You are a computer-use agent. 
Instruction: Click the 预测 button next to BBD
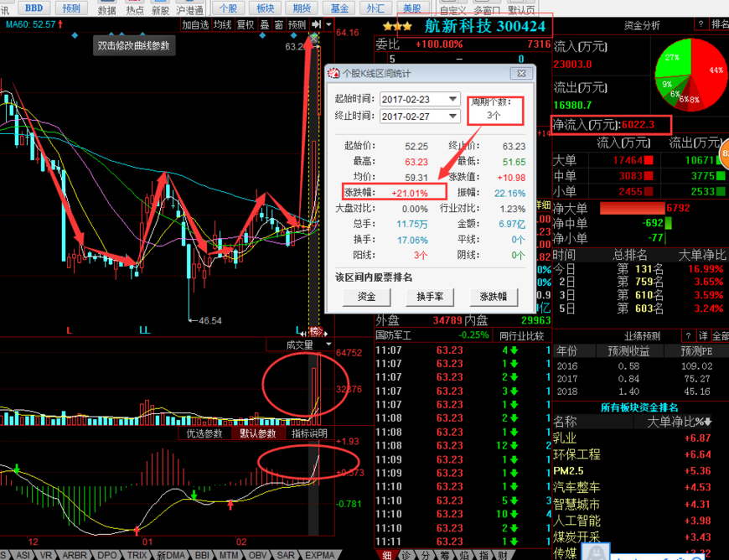click(x=71, y=8)
